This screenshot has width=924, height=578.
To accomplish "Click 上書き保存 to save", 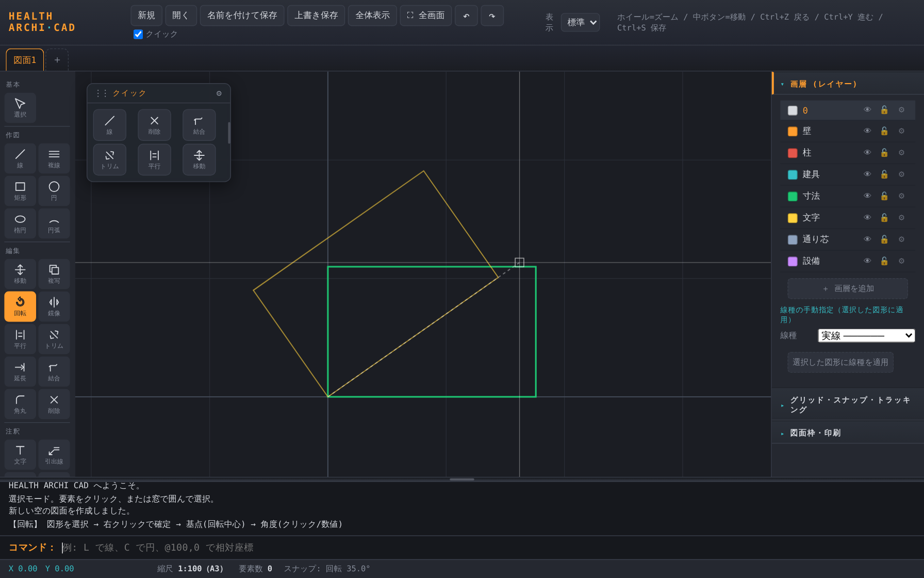I will pyautogui.click(x=316, y=15).
